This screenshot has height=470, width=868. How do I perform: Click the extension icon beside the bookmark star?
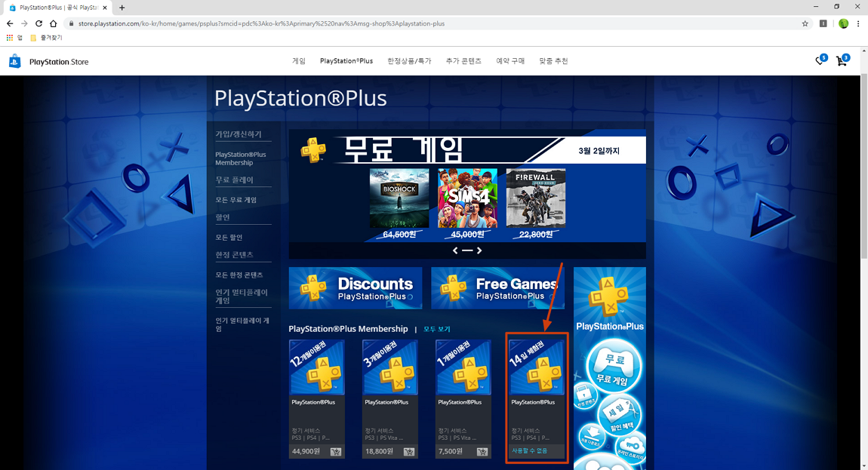click(x=823, y=23)
